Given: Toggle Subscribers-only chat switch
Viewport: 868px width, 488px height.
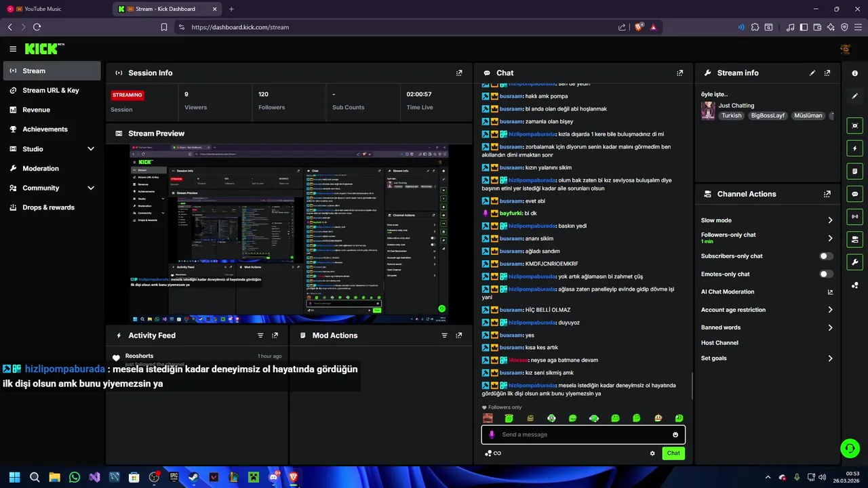Looking at the screenshot, I should pos(826,256).
